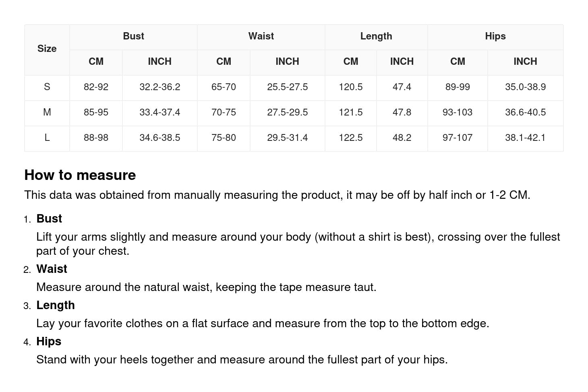Click the size M row label
This screenshot has height=392, width=588.
click(47, 112)
